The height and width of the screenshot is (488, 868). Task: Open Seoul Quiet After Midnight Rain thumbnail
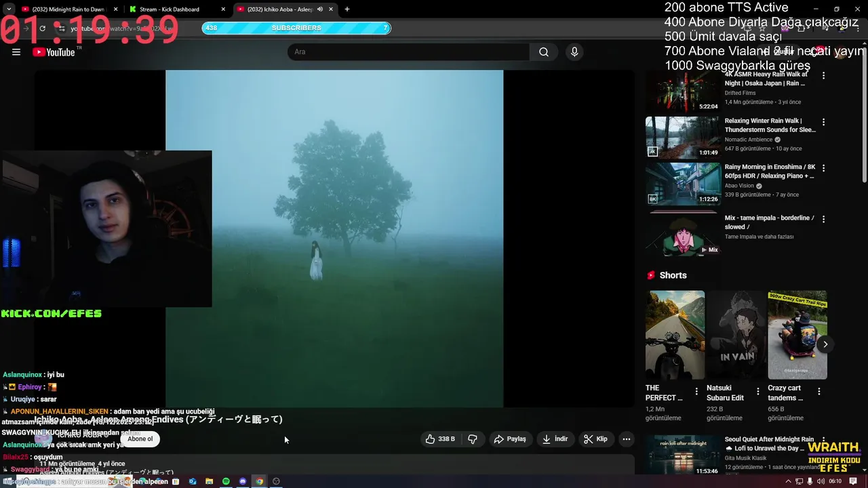(682, 455)
